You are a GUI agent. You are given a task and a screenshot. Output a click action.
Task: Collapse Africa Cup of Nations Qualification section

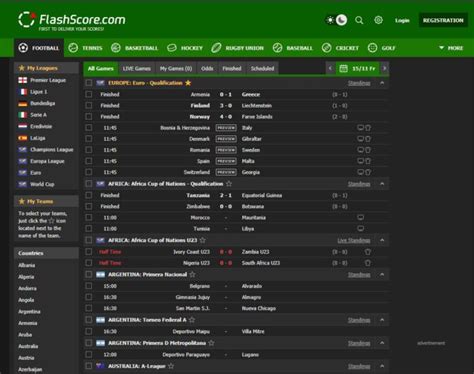382,184
